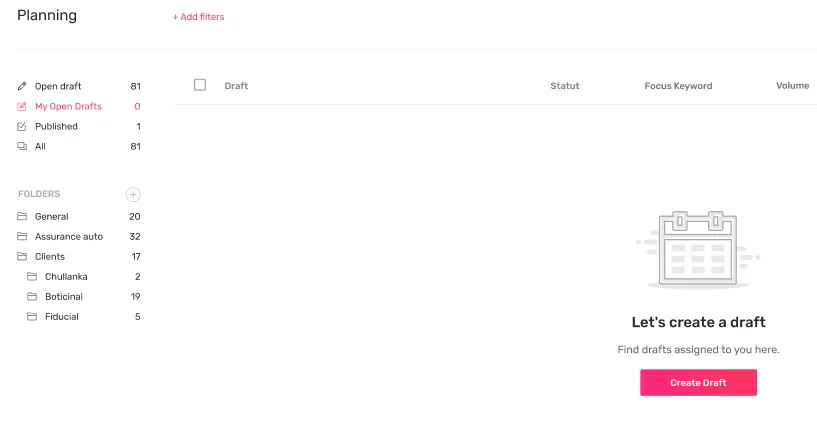Click the edit icon beside My Open Drafts

coord(22,106)
